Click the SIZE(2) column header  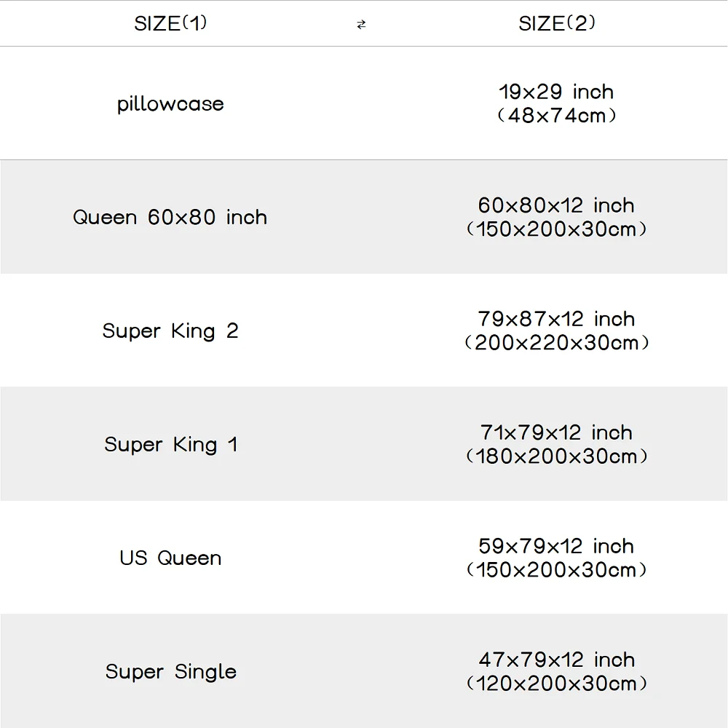click(x=557, y=24)
